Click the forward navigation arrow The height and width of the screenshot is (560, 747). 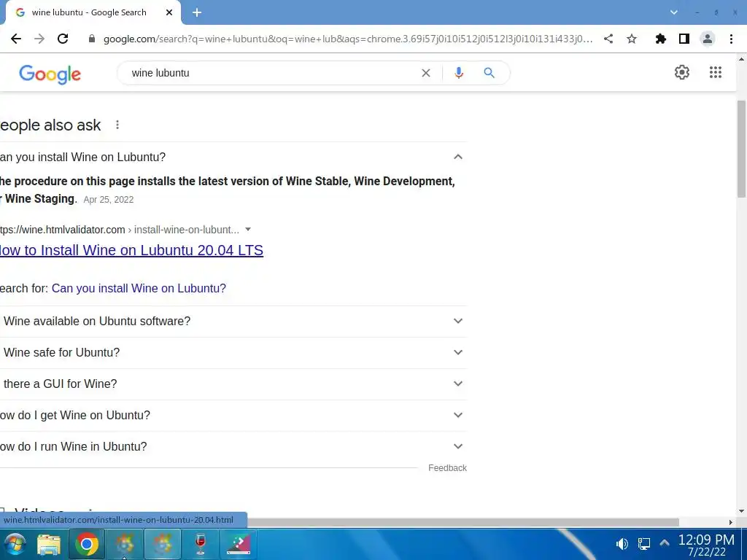[39, 39]
